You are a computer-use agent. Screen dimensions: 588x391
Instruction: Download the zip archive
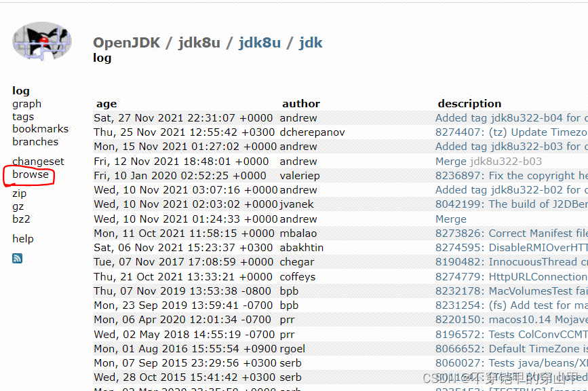click(x=19, y=193)
